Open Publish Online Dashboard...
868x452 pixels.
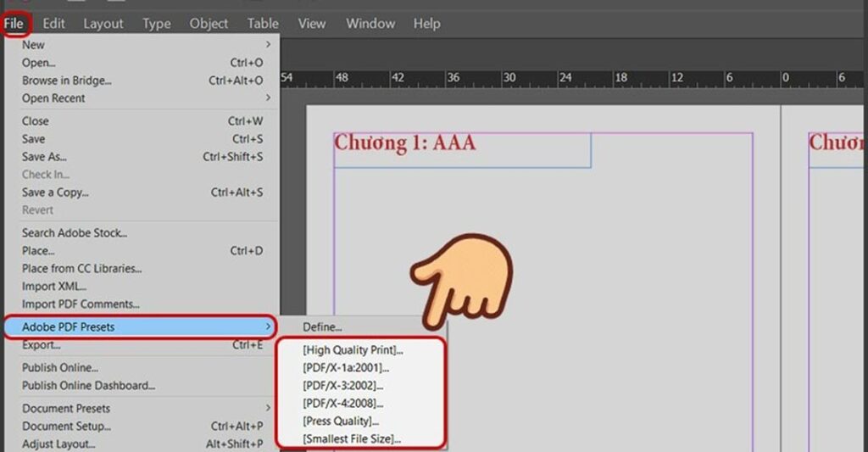[142, 386]
